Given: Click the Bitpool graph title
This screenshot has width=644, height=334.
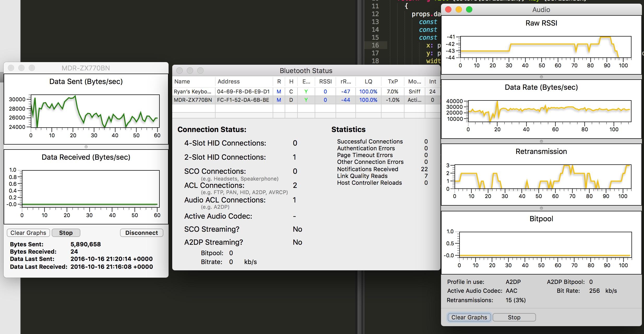Looking at the screenshot, I should [541, 219].
